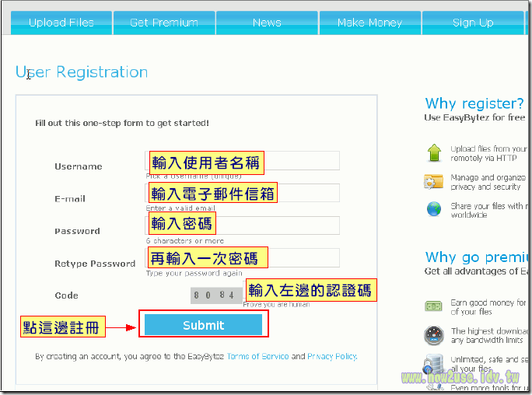532x395 pixels.
Task: Open the Get Premium tab
Action: (x=164, y=23)
